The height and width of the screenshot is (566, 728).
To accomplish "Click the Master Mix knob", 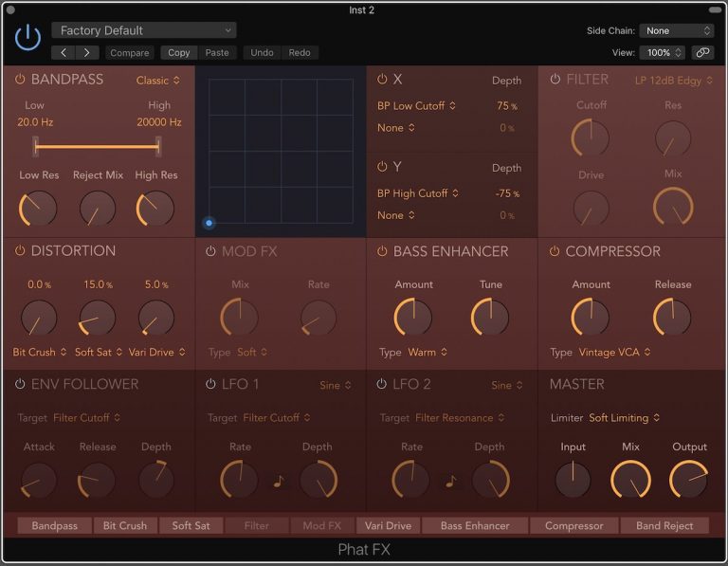I will 630,479.
